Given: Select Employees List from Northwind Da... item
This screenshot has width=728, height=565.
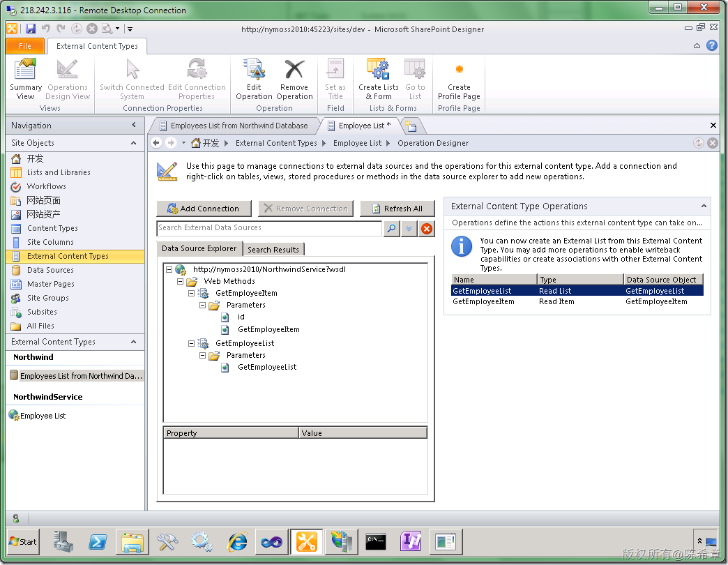Looking at the screenshot, I should pyautogui.click(x=76, y=375).
